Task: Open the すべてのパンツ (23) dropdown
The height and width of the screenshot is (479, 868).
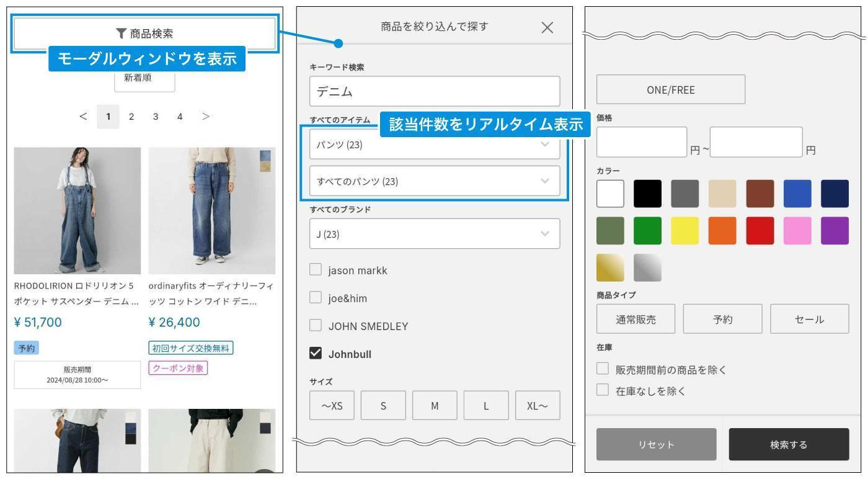Action: (434, 181)
